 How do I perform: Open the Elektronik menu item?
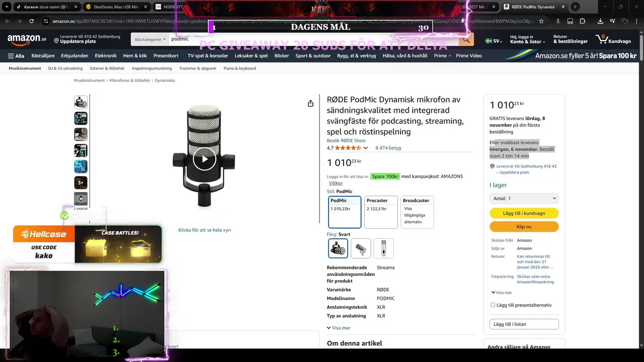[x=106, y=56]
